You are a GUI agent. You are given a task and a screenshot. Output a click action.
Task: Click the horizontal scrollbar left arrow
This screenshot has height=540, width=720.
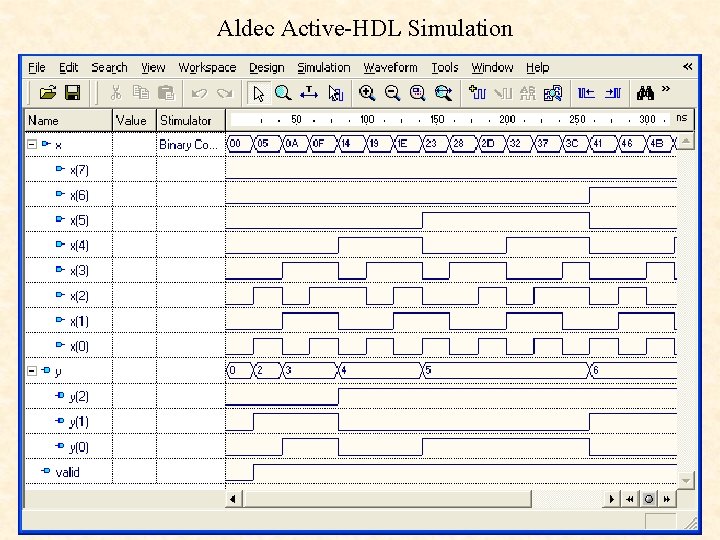(x=233, y=499)
